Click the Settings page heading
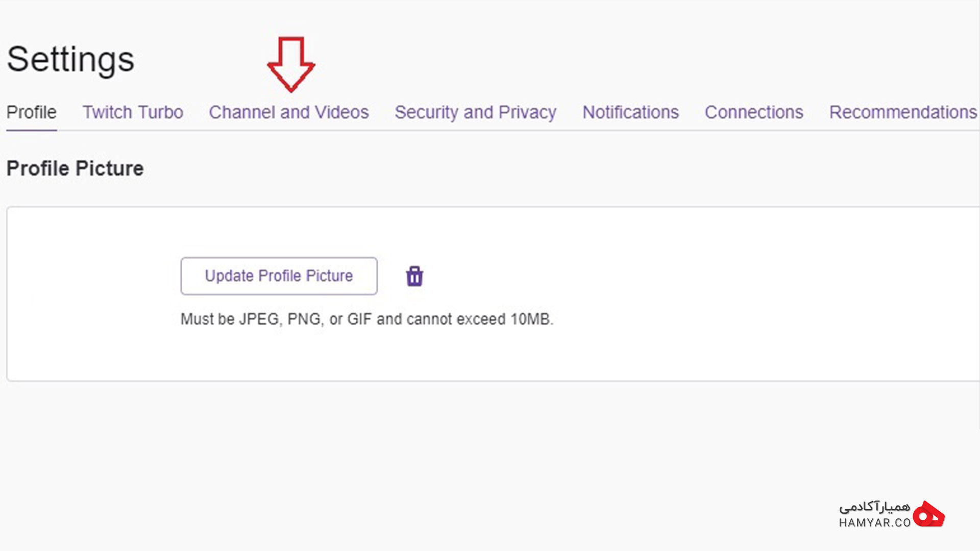The image size is (980, 551). pyautogui.click(x=70, y=60)
